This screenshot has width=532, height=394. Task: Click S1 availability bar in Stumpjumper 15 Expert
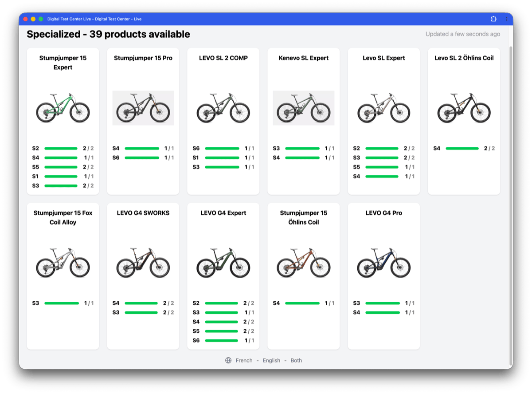[x=61, y=176]
